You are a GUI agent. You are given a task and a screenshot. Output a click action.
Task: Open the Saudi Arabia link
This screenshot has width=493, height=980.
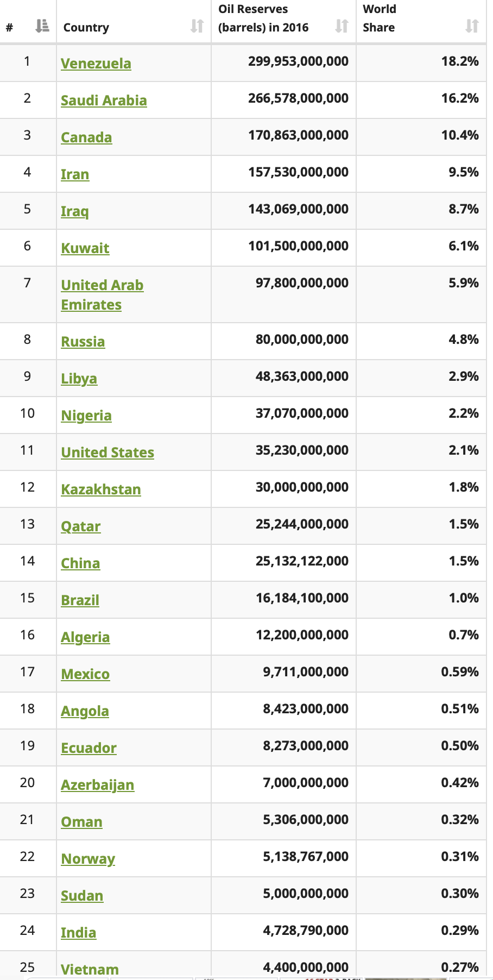pyautogui.click(x=104, y=100)
